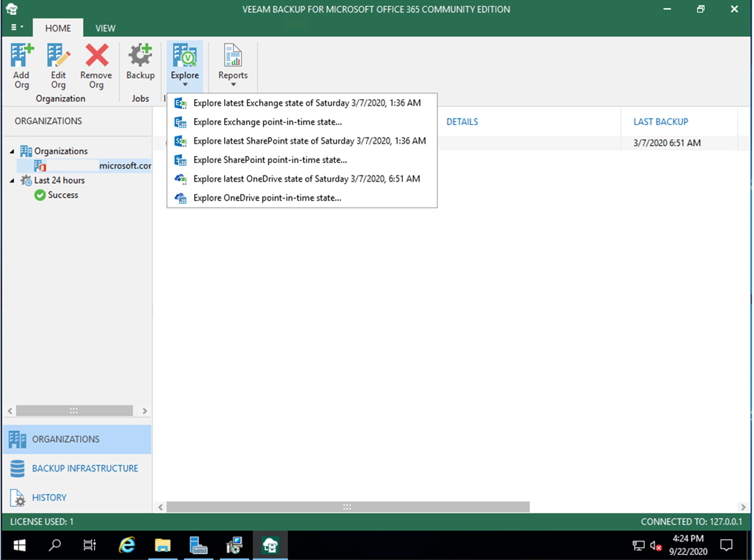Screen dimensions: 754x560
Task: Open the BACKUP INFRASTRUCTURE view
Action: pos(77,469)
